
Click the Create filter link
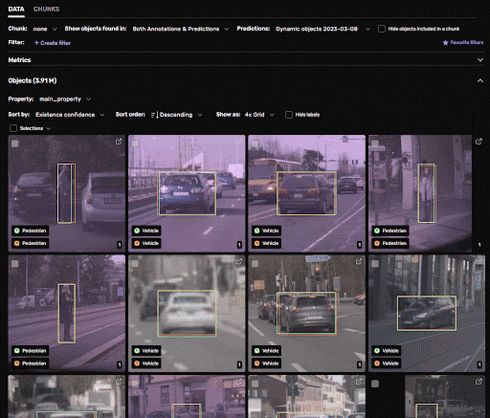click(x=53, y=43)
